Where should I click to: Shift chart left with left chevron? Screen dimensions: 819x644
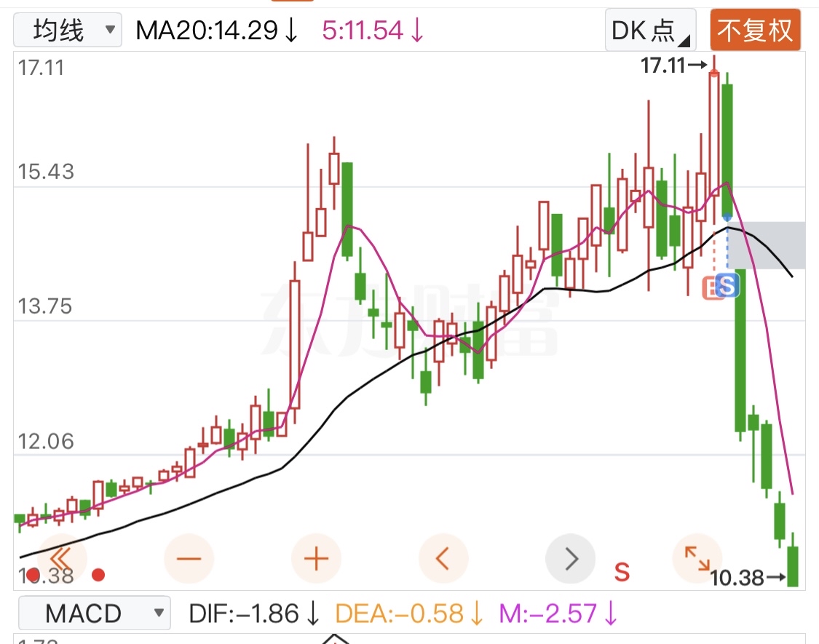[443, 558]
